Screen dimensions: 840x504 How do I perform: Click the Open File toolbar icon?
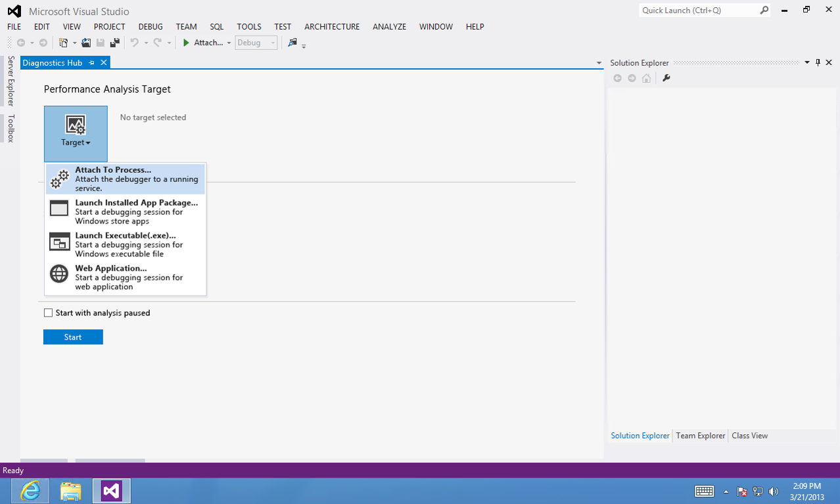coord(87,43)
